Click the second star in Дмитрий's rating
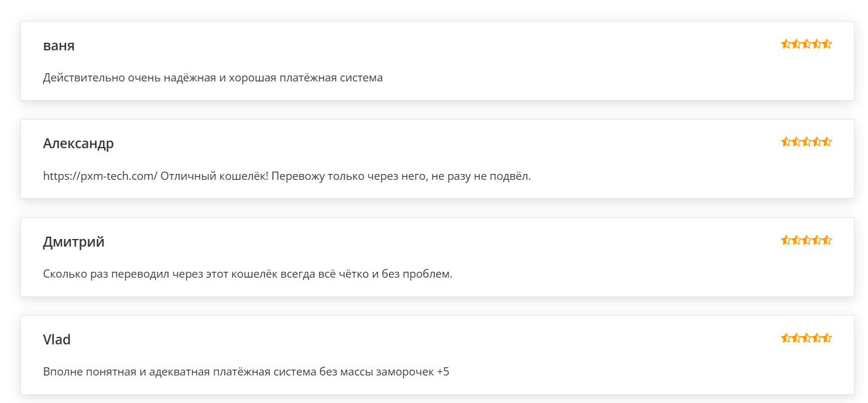This screenshot has width=868, height=403. (x=796, y=240)
